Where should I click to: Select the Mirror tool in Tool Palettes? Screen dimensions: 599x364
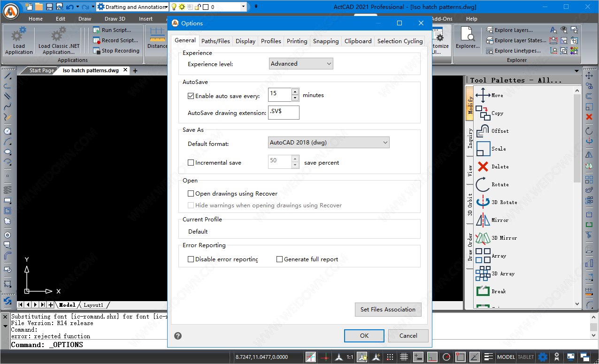coord(492,220)
